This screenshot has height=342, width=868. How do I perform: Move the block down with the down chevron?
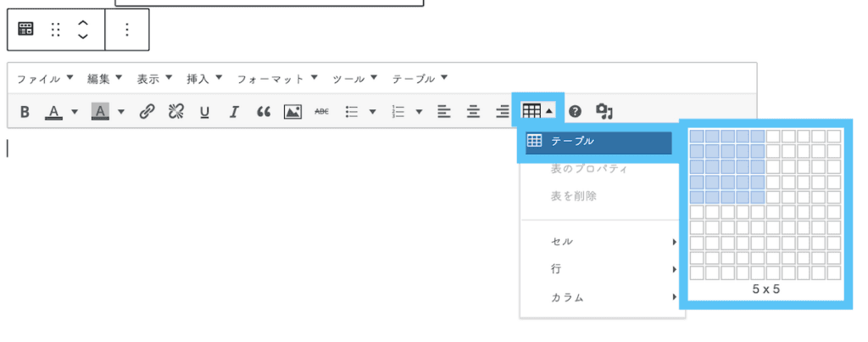point(83,36)
